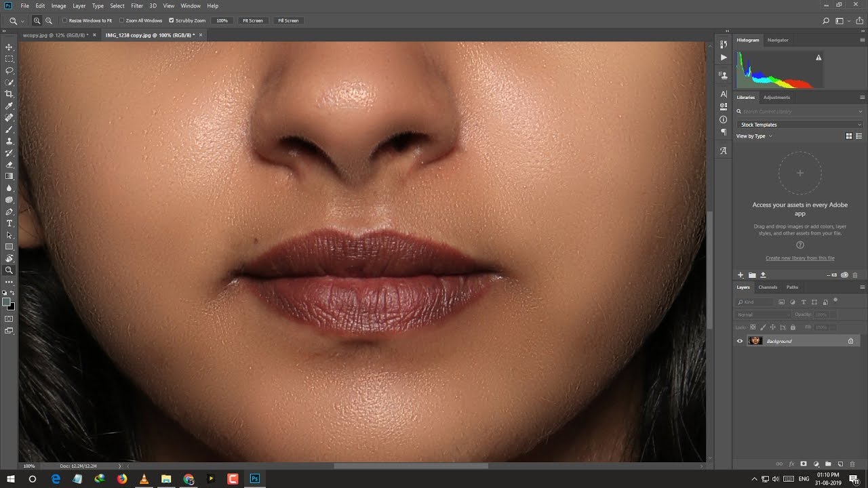Select the Crop tool
The width and height of the screenshot is (868, 488).
pos(9,94)
